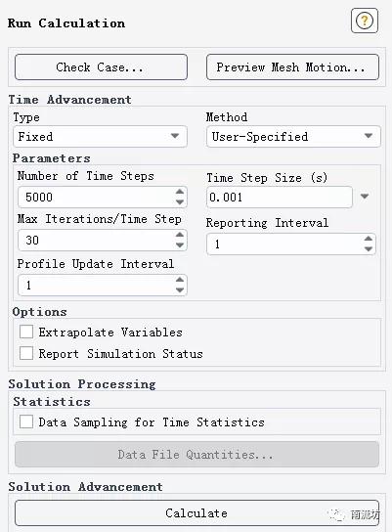Decrease Number of Time Steps with down arrow
Screen dimensions: 392x532
[180, 201]
